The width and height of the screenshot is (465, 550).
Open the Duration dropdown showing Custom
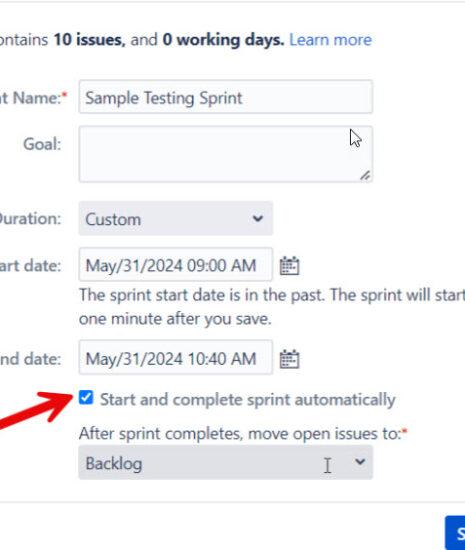176,219
